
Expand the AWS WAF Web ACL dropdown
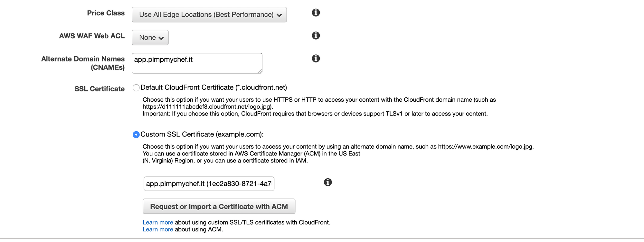point(150,38)
